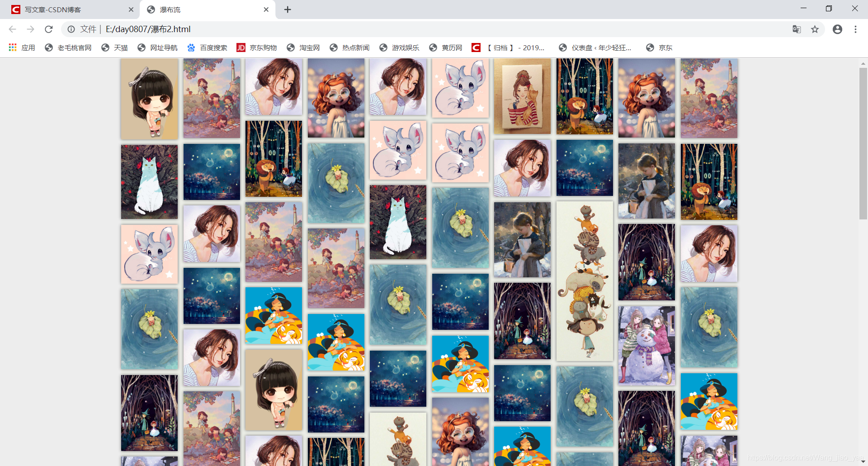The image size is (868, 466).
Task: Click the JD icon of 京东购物 bookmark
Action: [241, 48]
